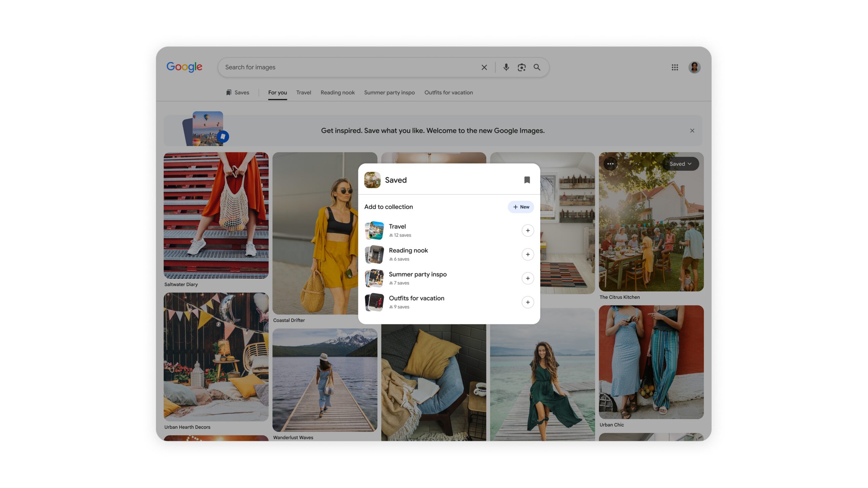The height and width of the screenshot is (488, 868).
Task: Click the 'Saved' title in the popup
Action: point(396,180)
